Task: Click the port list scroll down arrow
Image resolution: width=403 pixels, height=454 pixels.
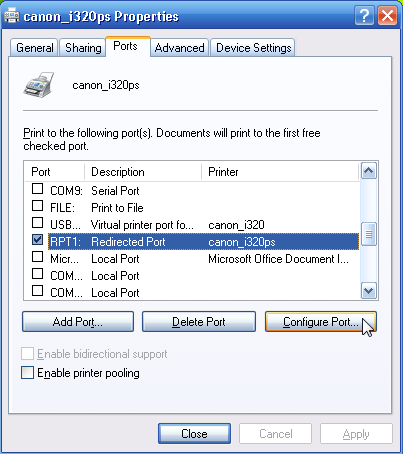Action: [x=369, y=291]
